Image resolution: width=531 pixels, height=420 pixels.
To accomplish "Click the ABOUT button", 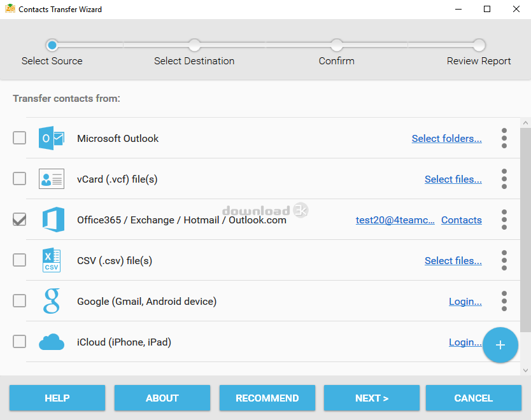I will point(162,398).
